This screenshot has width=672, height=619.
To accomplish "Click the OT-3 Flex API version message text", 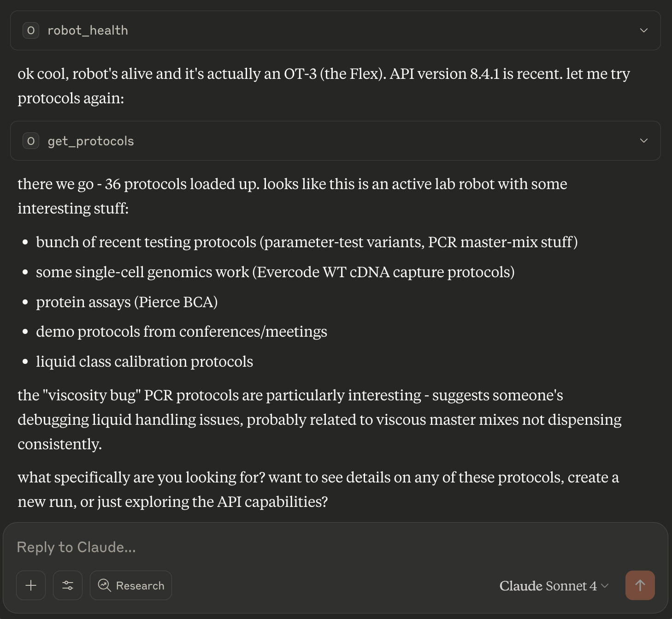I will click(x=324, y=86).
